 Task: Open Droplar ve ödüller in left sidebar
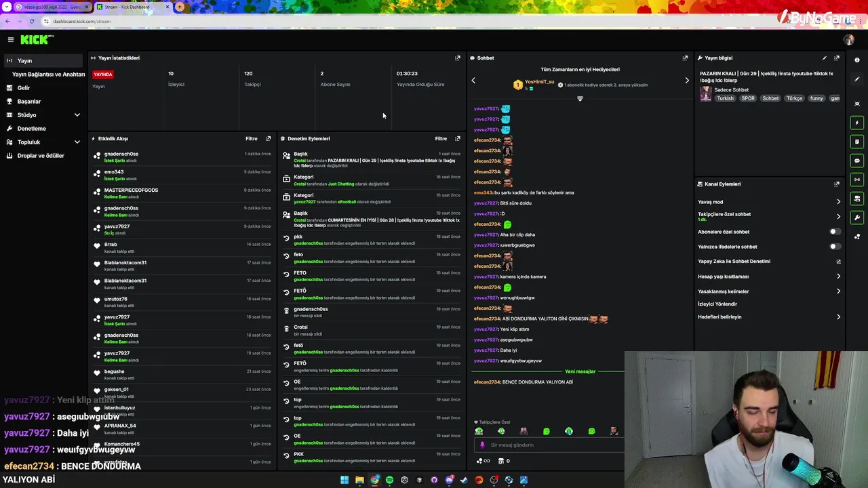pos(41,155)
